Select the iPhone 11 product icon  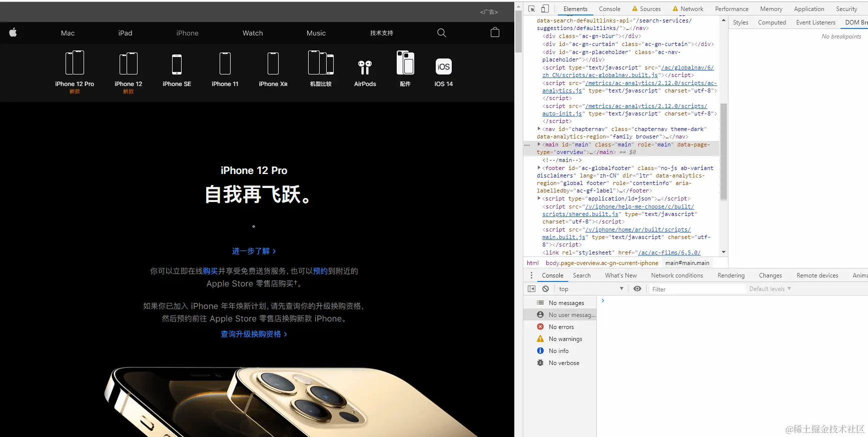(x=225, y=63)
